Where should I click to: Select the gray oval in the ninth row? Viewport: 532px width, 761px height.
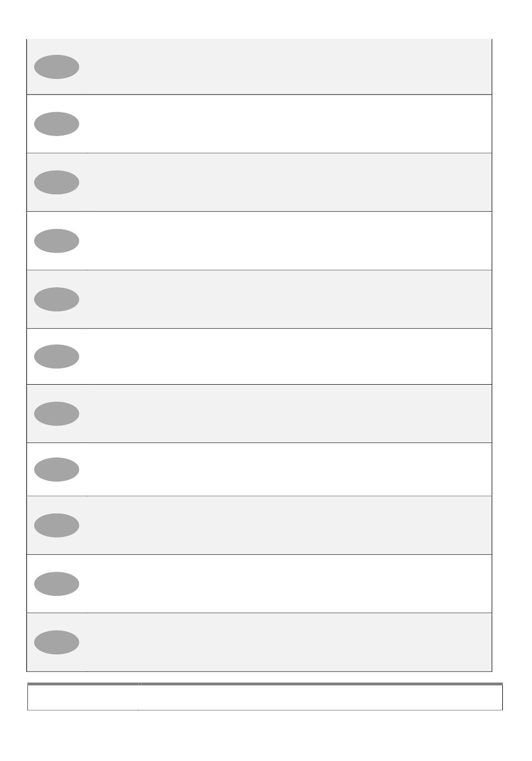57,525
